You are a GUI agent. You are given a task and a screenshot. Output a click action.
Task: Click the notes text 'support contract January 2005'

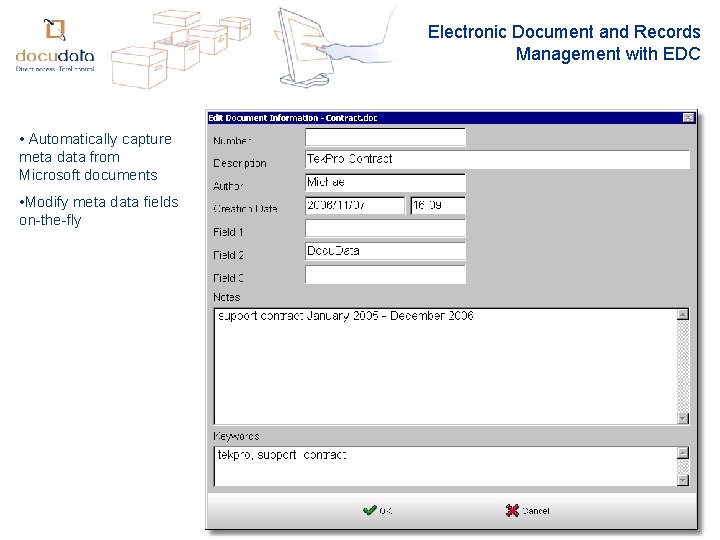(298, 316)
